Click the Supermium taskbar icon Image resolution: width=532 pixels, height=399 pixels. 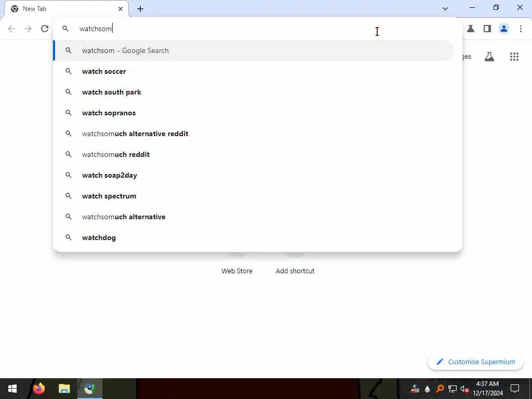pos(90,389)
